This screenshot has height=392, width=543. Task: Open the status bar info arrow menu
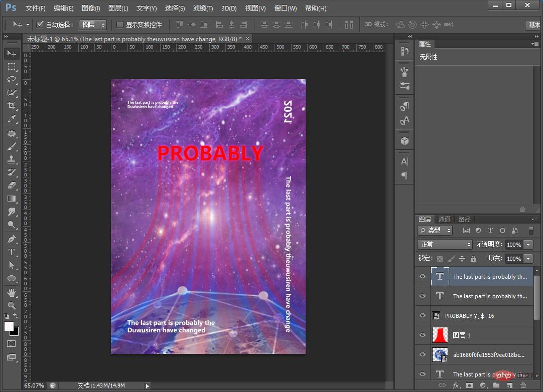coord(147,386)
